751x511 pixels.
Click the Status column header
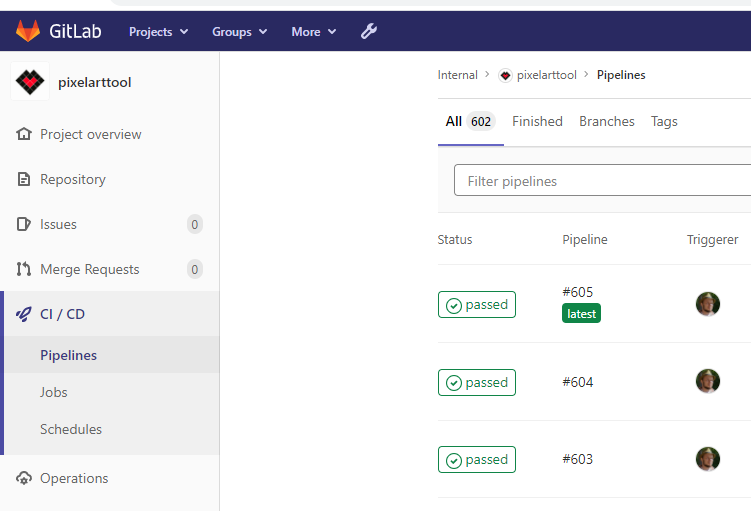[x=455, y=239]
